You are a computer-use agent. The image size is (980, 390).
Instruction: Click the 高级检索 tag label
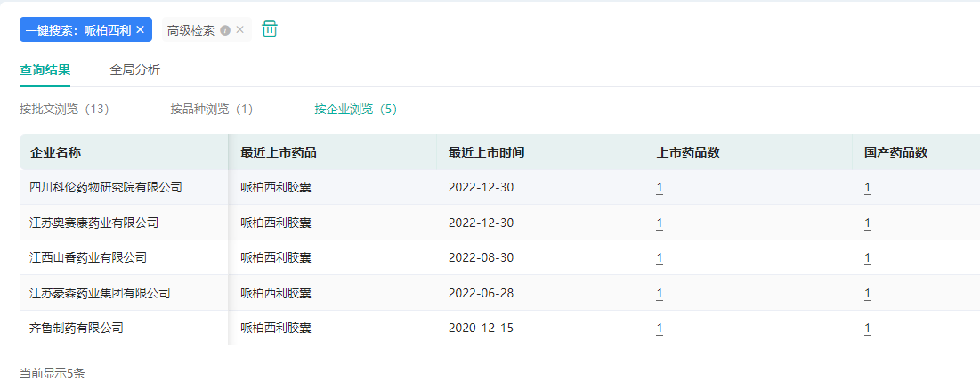pos(190,30)
